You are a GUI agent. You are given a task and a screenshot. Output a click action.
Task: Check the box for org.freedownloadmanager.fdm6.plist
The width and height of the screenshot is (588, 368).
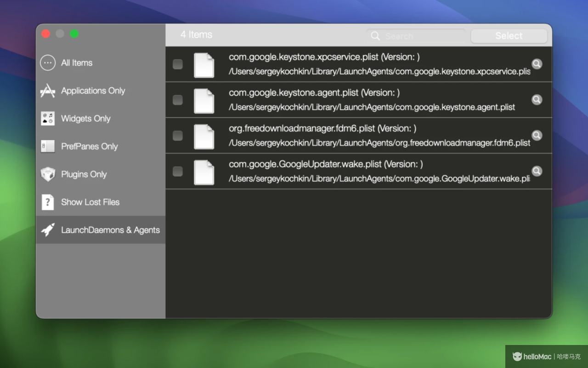[177, 136]
